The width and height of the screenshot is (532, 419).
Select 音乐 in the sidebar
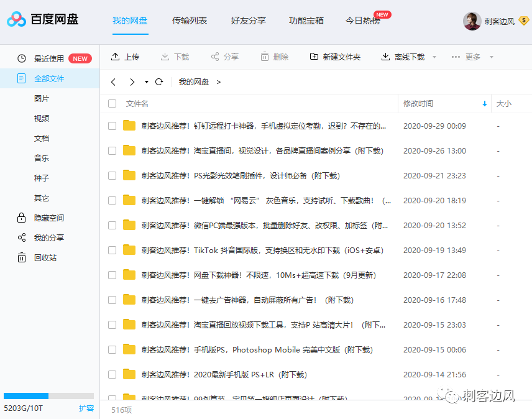[42, 158]
